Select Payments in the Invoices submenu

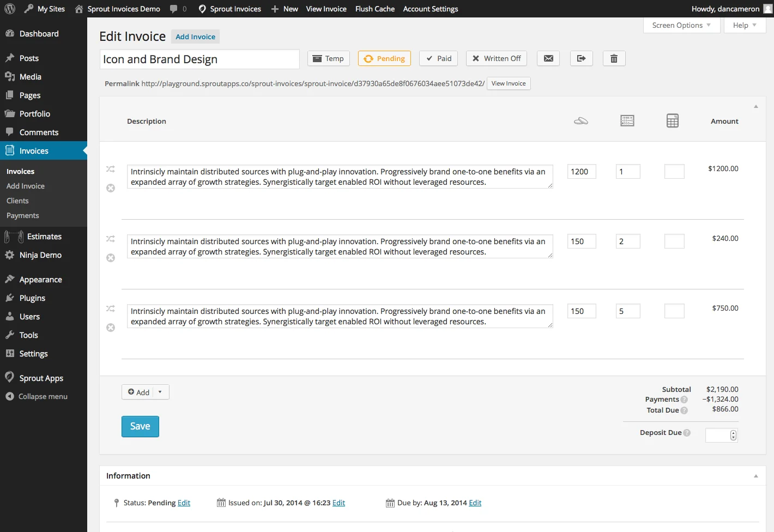[x=22, y=215]
